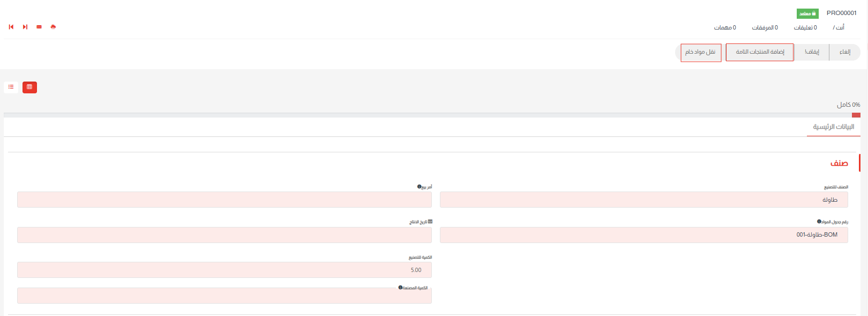This screenshot has height=316, width=868.
Task: Click the إيقاف! button
Action: [812, 52]
